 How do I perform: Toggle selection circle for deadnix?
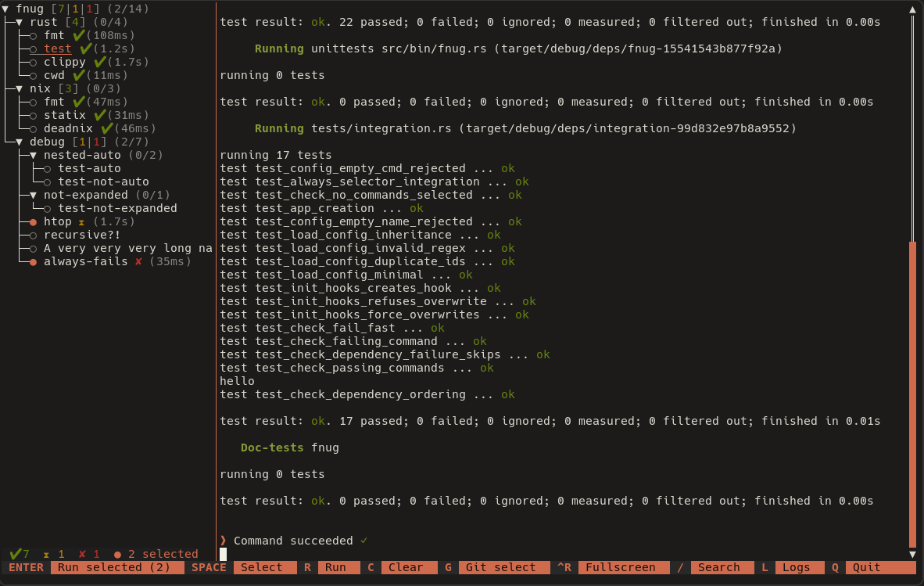(33, 129)
